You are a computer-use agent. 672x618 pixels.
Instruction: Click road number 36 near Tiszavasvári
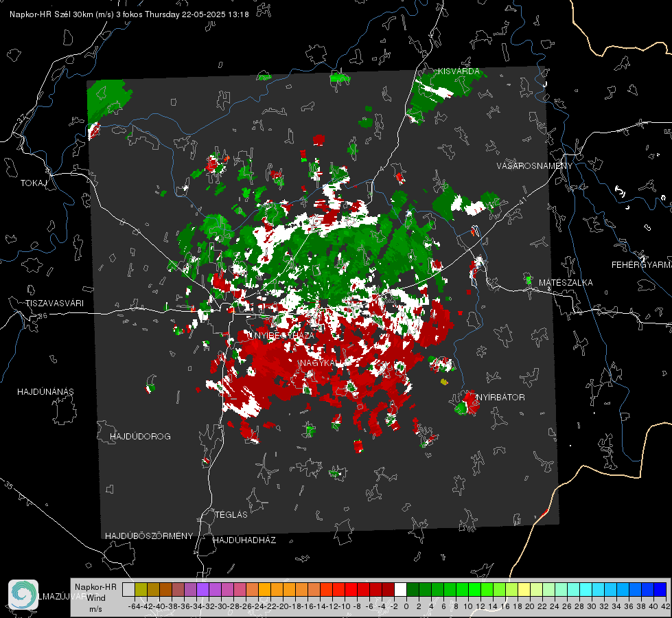click(43, 316)
